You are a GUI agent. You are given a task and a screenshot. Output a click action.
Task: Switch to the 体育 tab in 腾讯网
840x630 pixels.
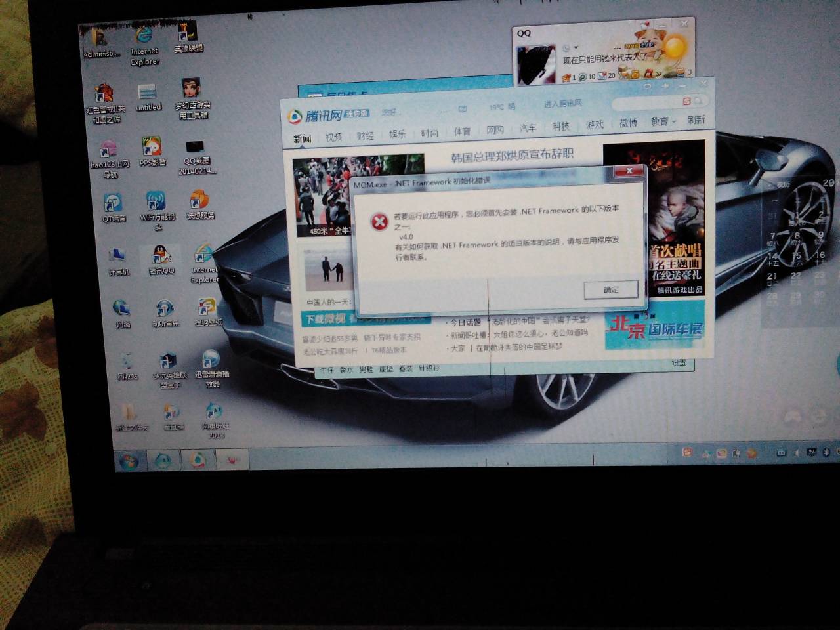(x=462, y=131)
